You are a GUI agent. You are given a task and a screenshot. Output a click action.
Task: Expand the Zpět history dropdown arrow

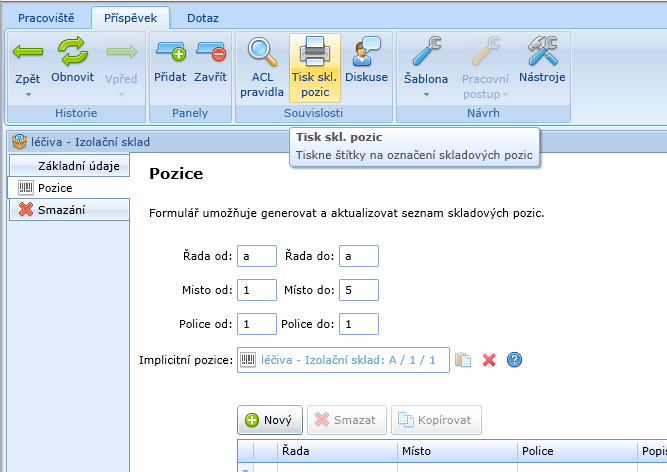tap(28, 95)
